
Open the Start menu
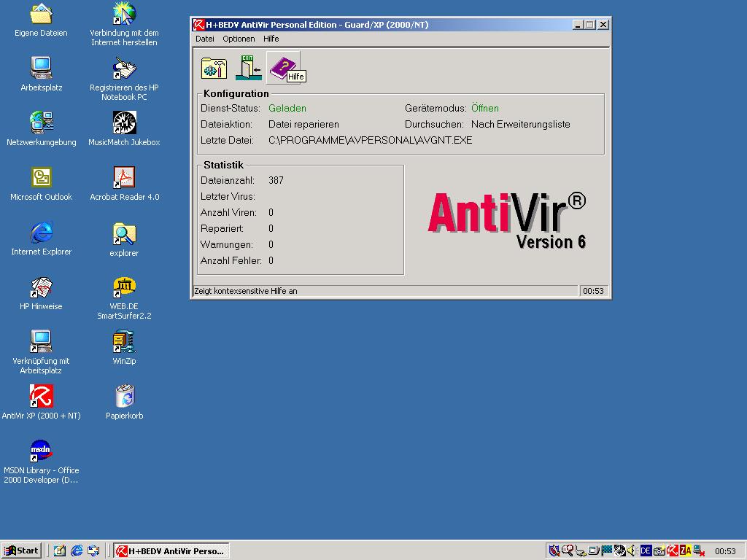click(21, 551)
